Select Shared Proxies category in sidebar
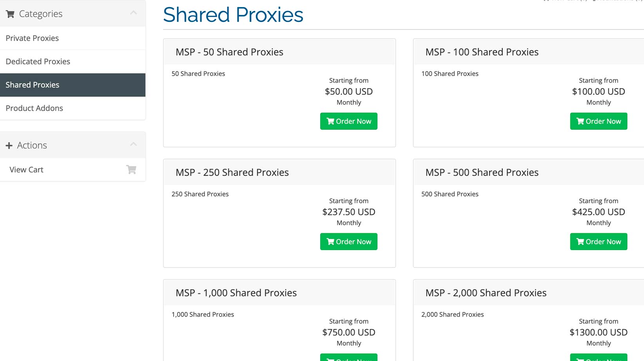 (33, 85)
